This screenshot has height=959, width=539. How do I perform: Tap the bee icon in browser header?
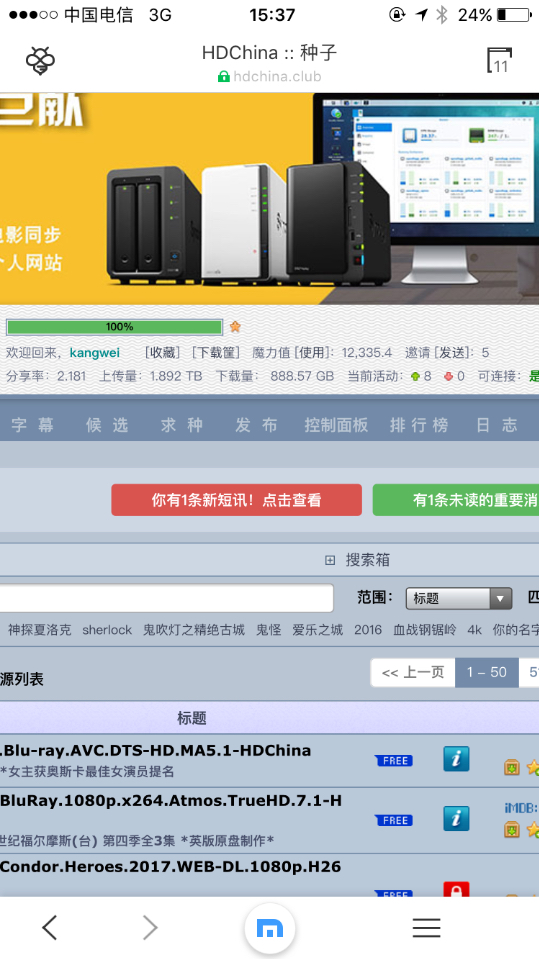tap(40, 61)
